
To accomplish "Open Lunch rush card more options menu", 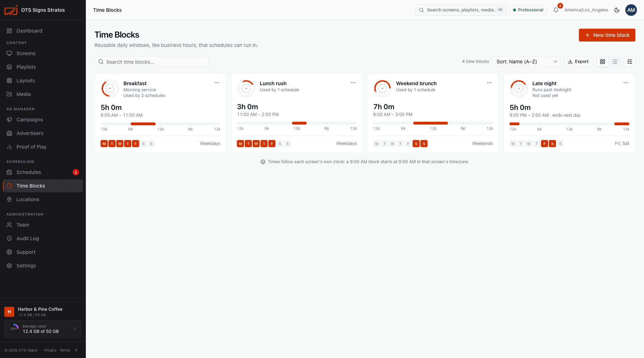I will pyautogui.click(x=353, y=83).
